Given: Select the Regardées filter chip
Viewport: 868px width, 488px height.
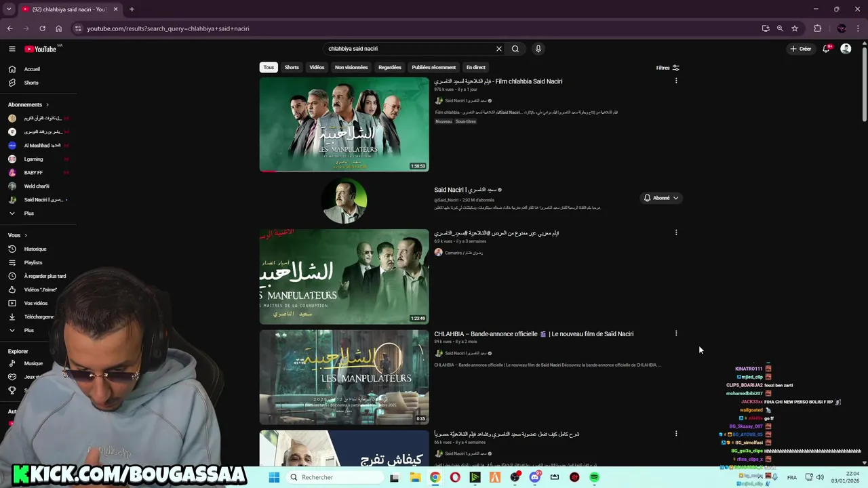Looking at the screenshot, I should pyautogui.click(x=390, y=67).
